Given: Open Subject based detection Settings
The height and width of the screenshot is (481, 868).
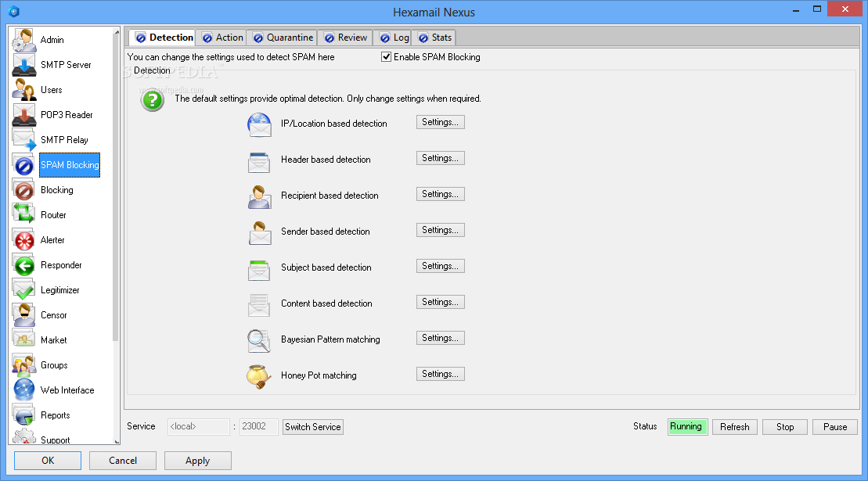Looking at the screenshot, I should [x=440, y=266].
